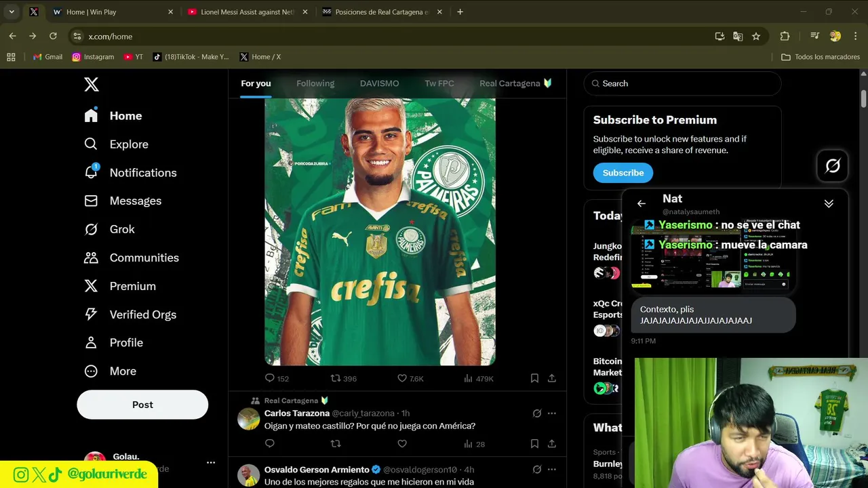The image size is (868, 488).
Task: Switch to Posiciones de Real Cartagena tab
Action: (x=382, y=12)
